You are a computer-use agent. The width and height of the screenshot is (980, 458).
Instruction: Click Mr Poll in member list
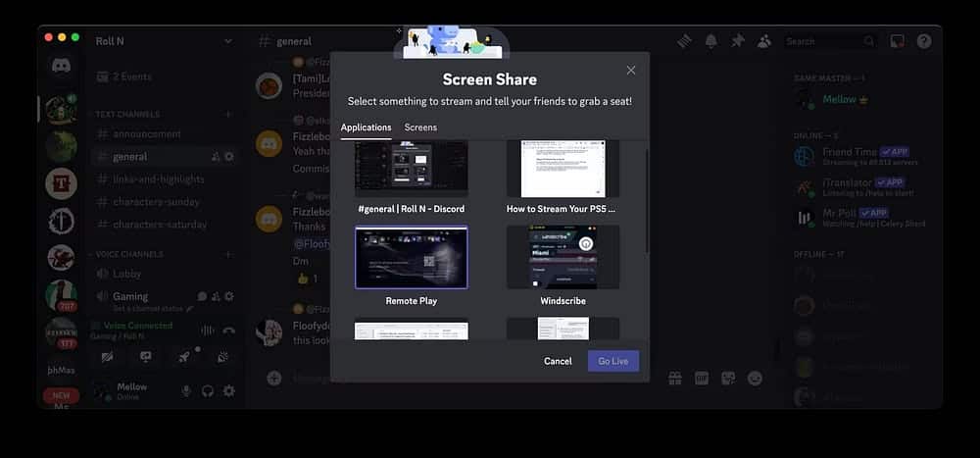(862, 218)
